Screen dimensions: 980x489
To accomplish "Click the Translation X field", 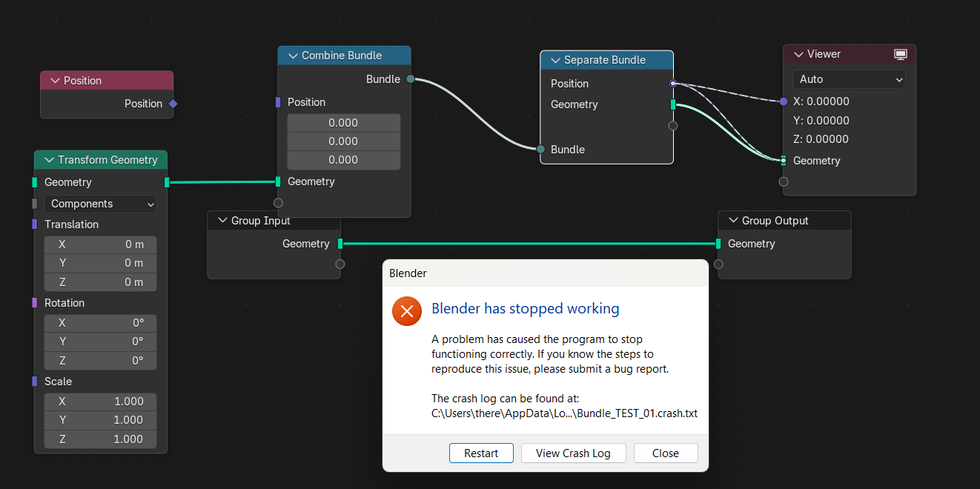I will (x=100, y=245).
